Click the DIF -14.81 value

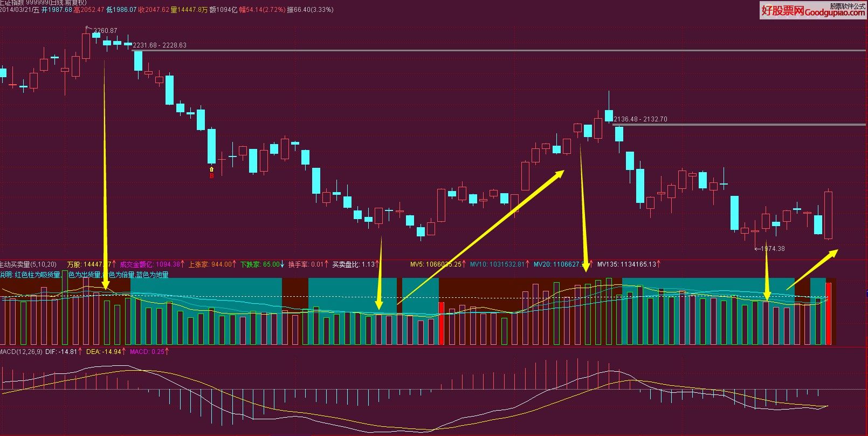click(65, 352)
